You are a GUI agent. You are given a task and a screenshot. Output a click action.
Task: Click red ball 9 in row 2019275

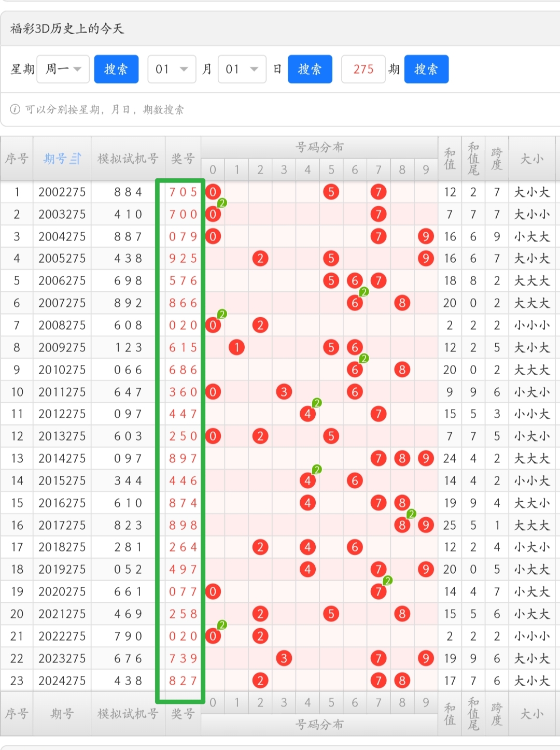[426, 570]
